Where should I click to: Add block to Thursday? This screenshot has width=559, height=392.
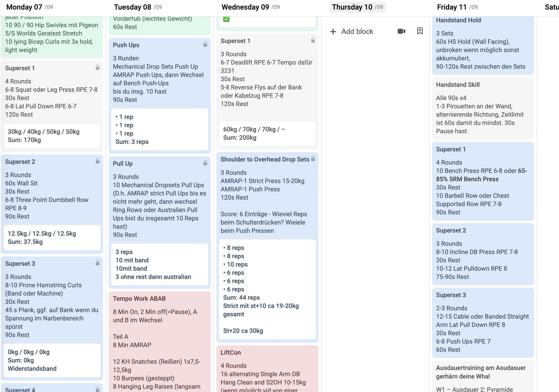352,32
